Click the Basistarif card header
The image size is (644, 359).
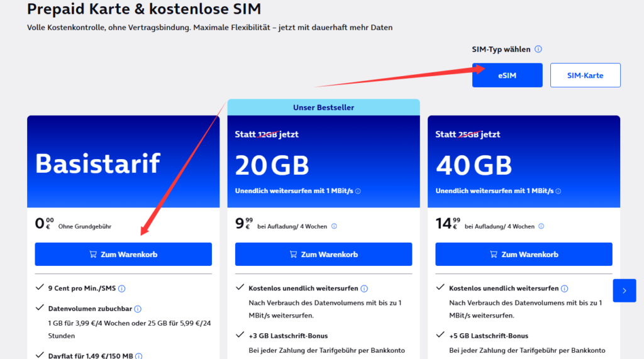[123, 162]
